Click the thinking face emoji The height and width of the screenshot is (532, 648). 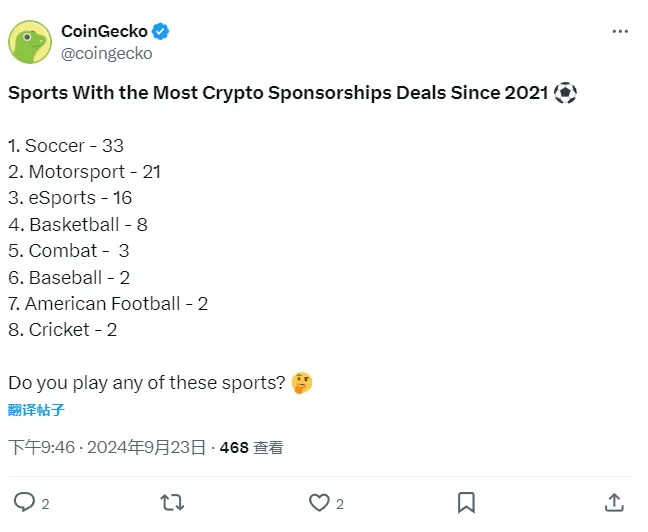point(301,382)
